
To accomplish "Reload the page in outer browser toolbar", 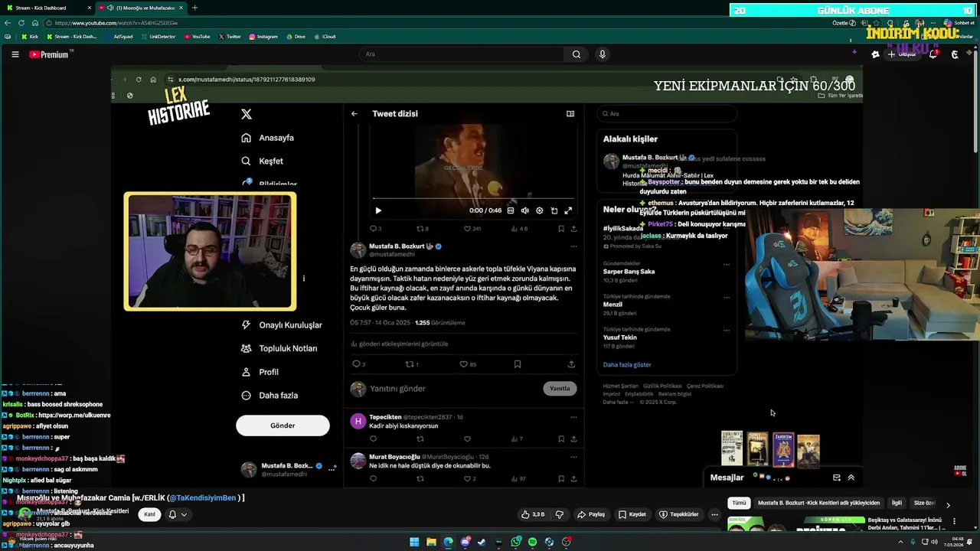I will 21,23.
